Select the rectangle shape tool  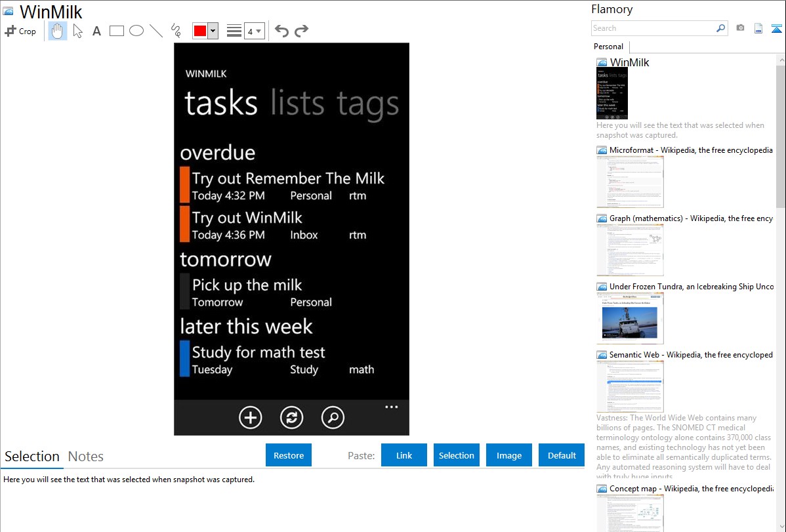pyautogui.click(x=116, y=31)
